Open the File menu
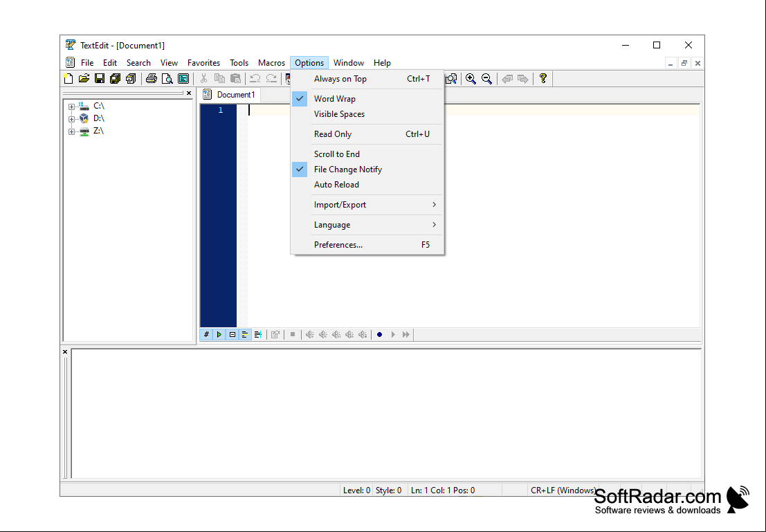The image size is (766, 532). pyautogui.click(x=87, y=63)
